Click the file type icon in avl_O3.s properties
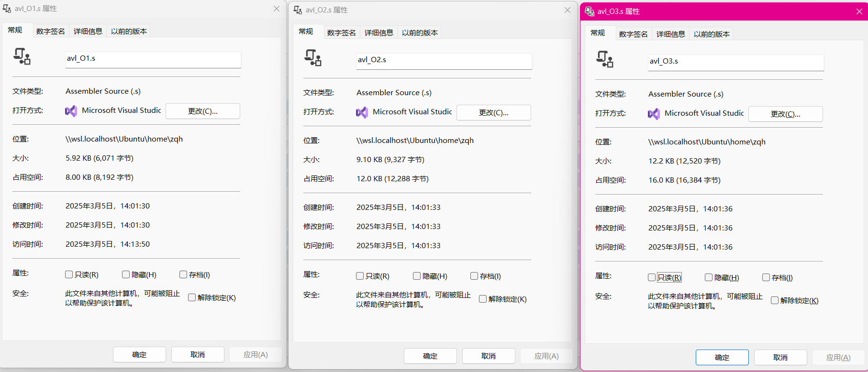The image size is (868, 372). (605, 59)
